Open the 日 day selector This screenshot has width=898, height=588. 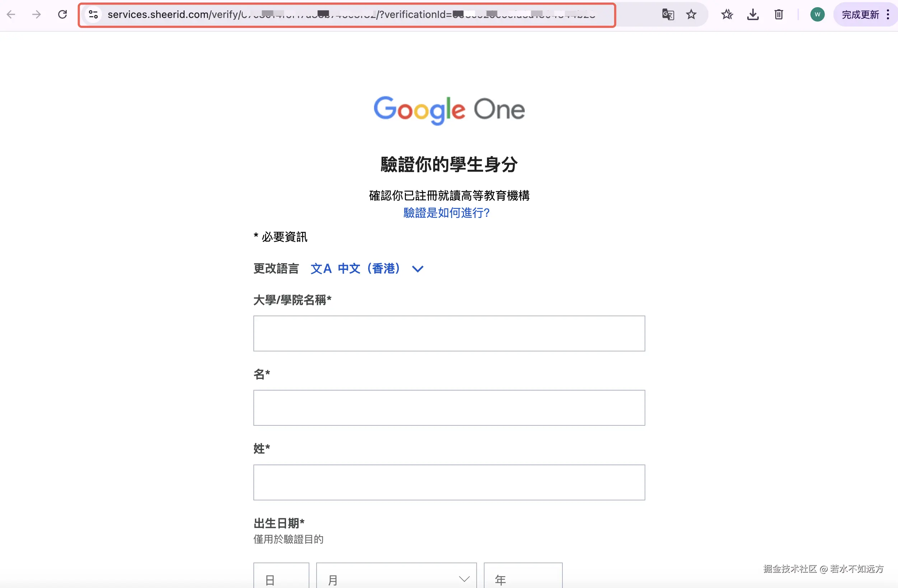(x=281, y=578)
